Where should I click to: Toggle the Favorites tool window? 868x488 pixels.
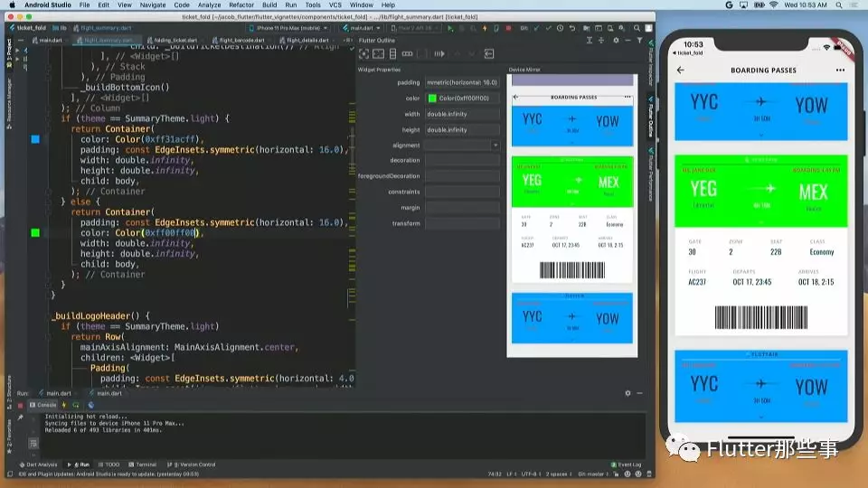tap(9, 437)
